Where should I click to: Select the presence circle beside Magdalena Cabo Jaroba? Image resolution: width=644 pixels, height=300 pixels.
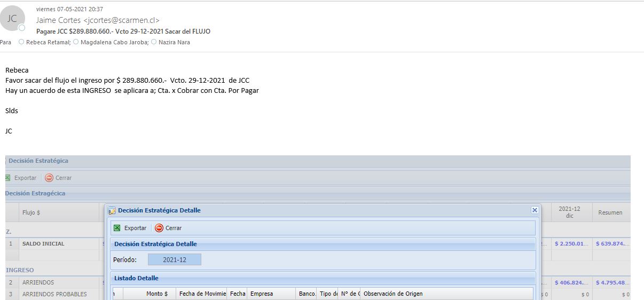coord(75,42)
